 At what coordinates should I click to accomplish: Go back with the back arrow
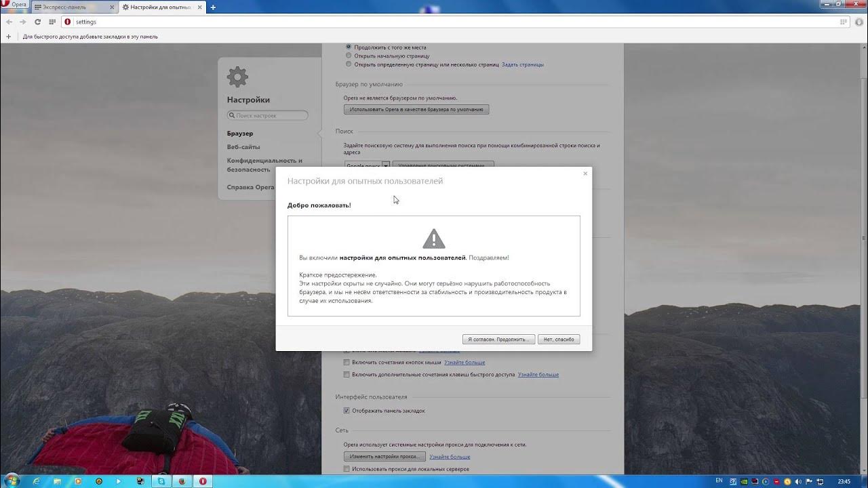[9, 22]
